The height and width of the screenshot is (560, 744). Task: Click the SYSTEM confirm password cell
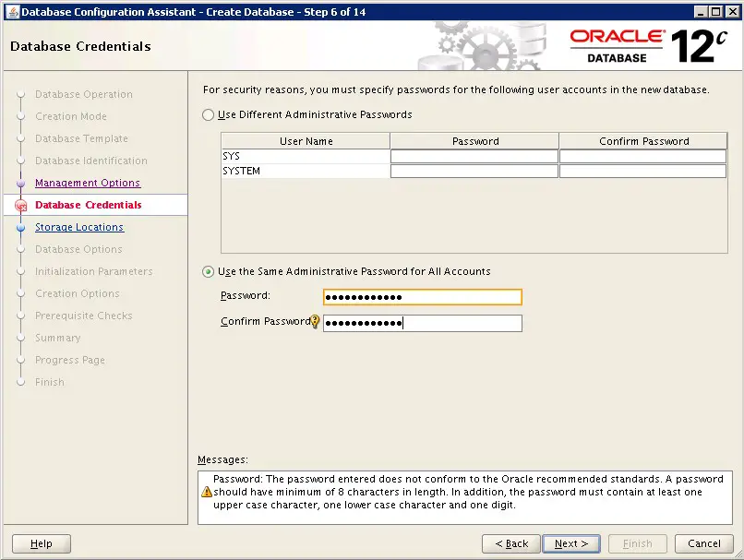643,172
